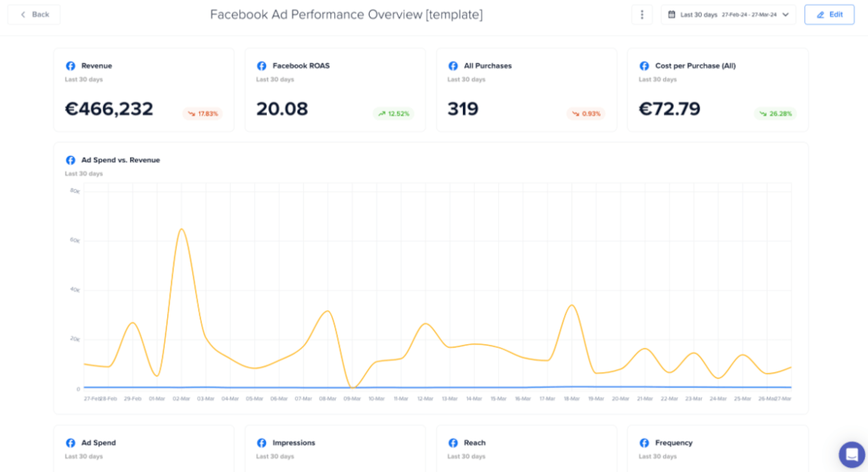Viewport: 868px width, 472px height.
Task: Click the 0.93% decrease badge on All Purchases
Action: [x=586, y=113]
